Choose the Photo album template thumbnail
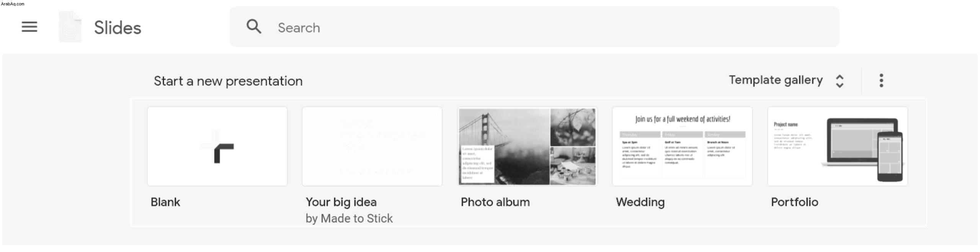 coord(527,146)
